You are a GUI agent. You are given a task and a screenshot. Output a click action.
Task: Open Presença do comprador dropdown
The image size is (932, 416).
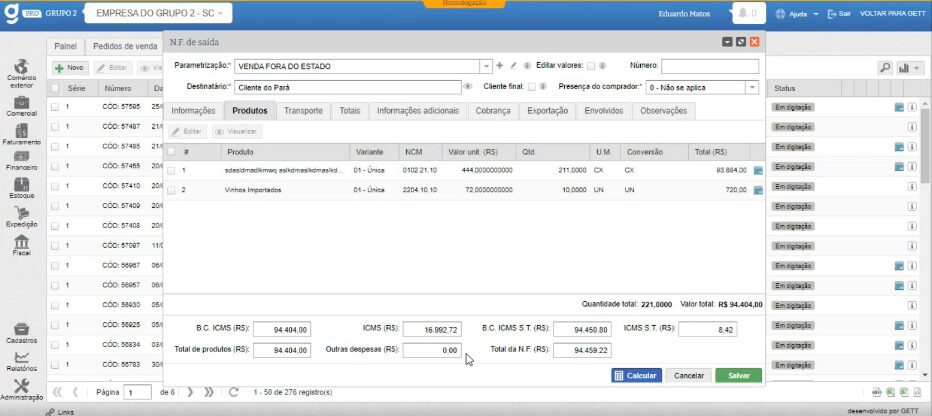point(752,87)
